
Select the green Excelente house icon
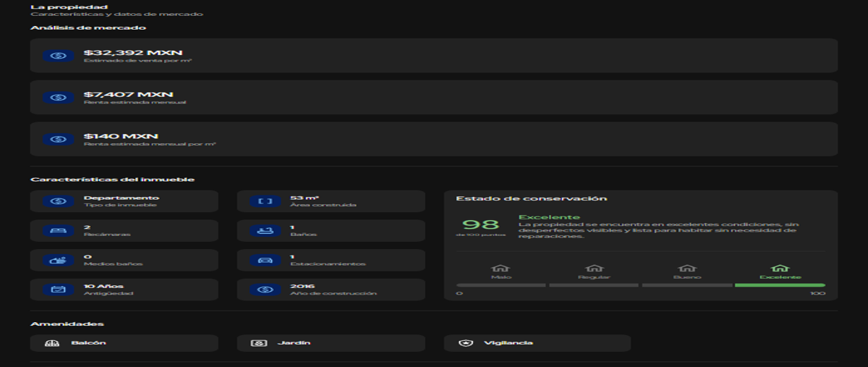(x=780, y=268)
